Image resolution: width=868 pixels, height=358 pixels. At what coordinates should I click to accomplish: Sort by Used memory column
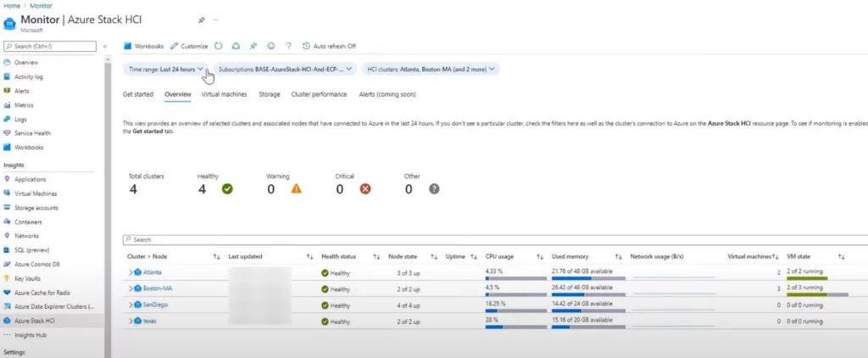[618, 257]
